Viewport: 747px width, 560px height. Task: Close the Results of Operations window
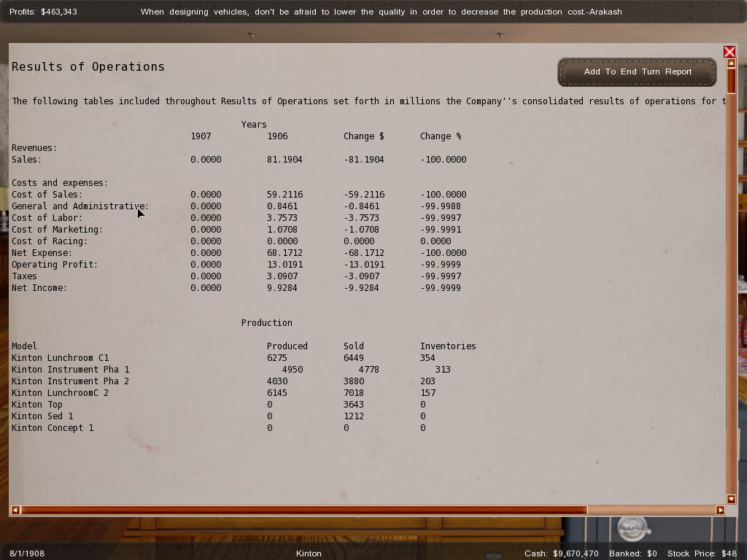(x=729, y=52)
